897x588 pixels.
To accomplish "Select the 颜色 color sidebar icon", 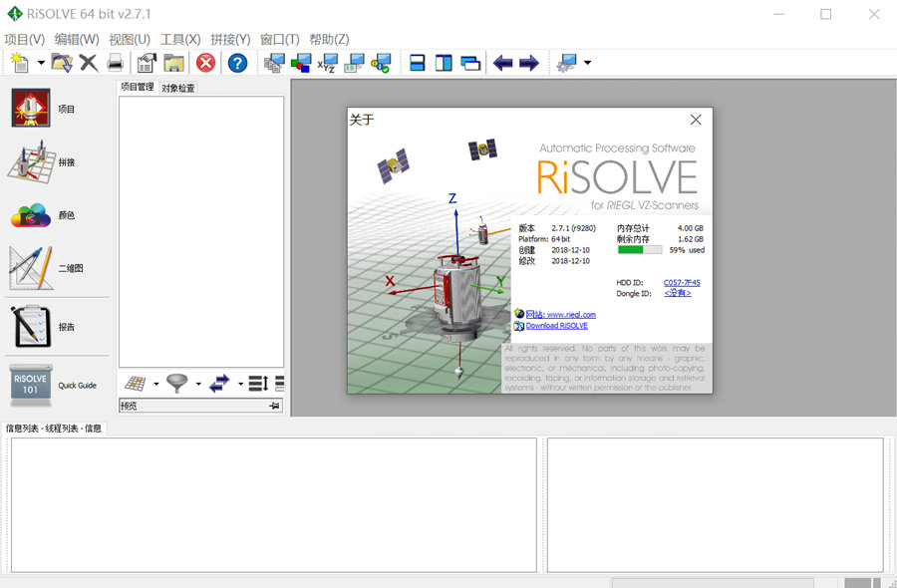I will coord(28,214).
